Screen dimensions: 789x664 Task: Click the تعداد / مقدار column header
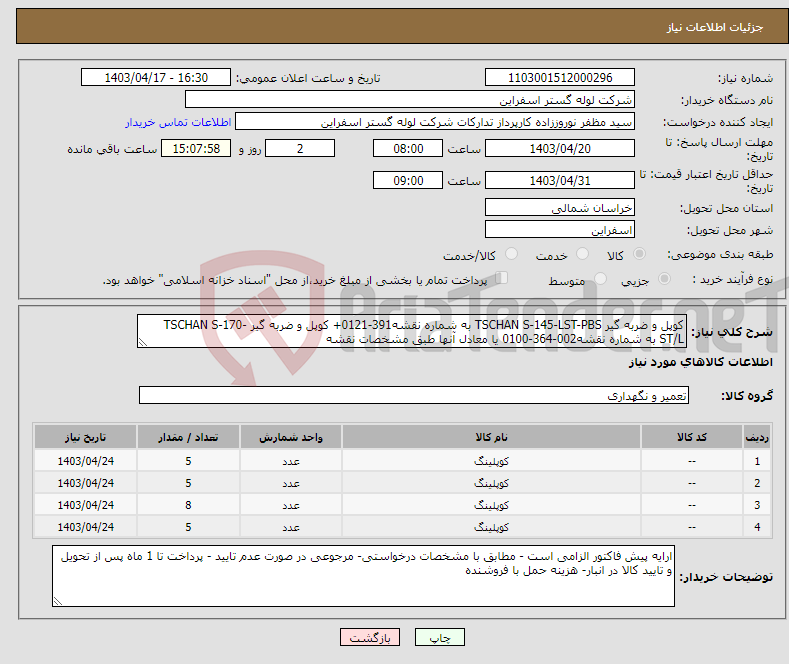188,437
